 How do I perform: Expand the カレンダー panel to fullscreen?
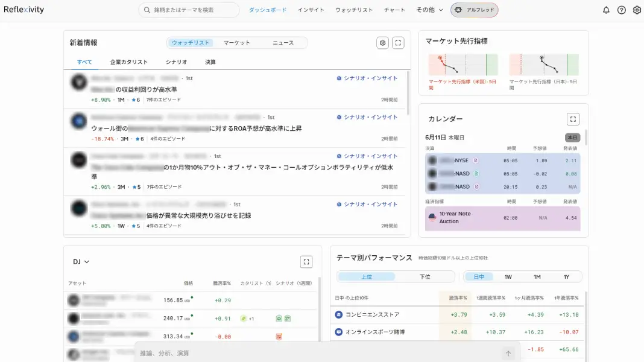[573, 119]
